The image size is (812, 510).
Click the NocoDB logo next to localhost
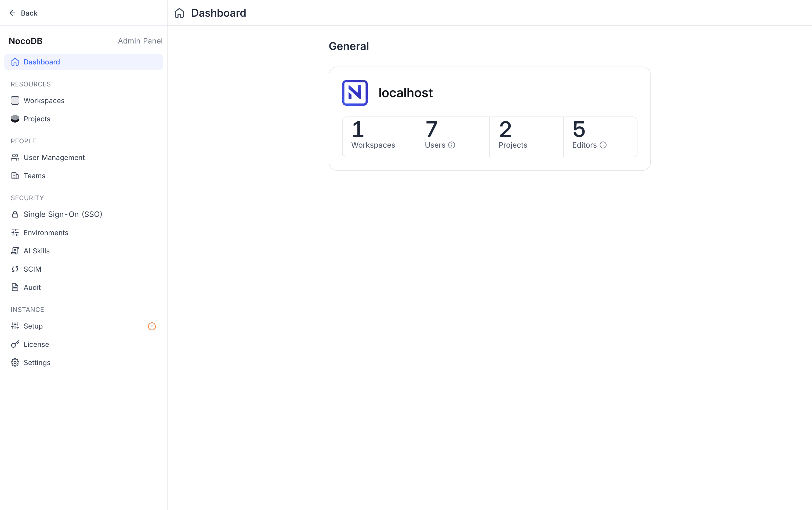point(355,93)
